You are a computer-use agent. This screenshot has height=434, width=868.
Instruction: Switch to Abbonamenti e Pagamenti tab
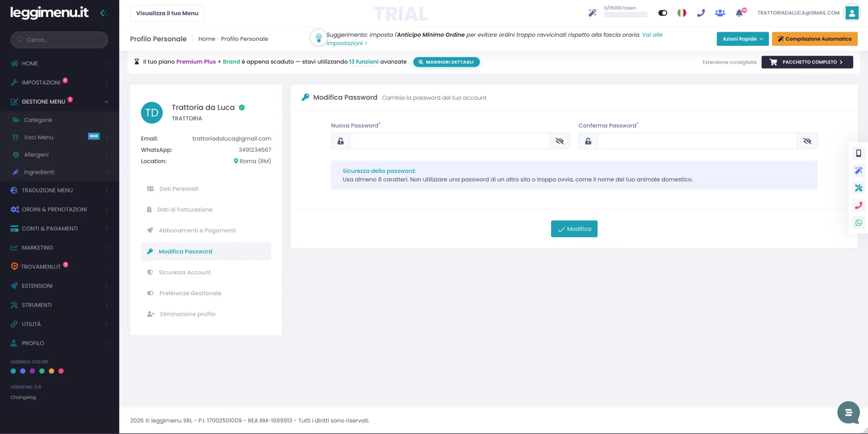click(x=206, y=230)
